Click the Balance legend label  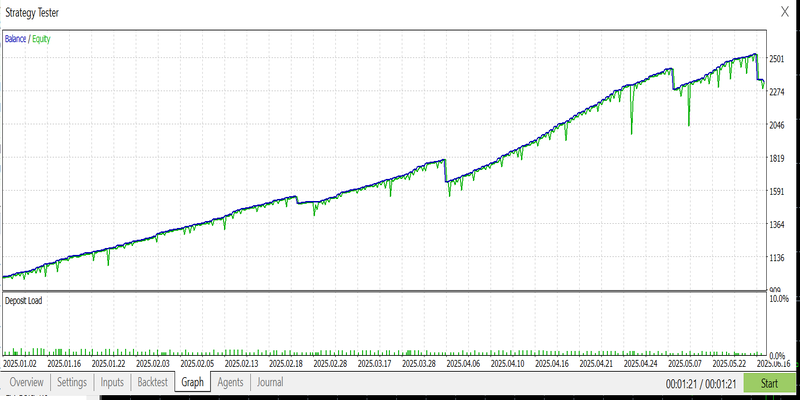[15, 39]
